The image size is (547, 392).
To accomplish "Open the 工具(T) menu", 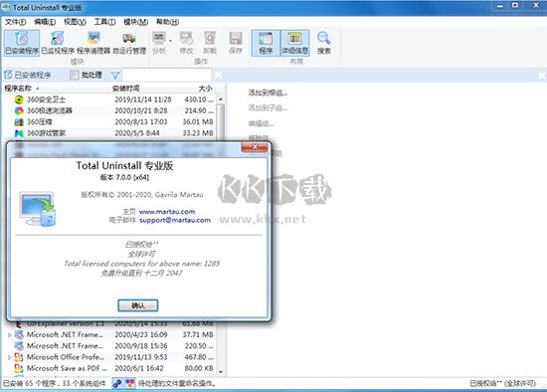I will 104,22.
